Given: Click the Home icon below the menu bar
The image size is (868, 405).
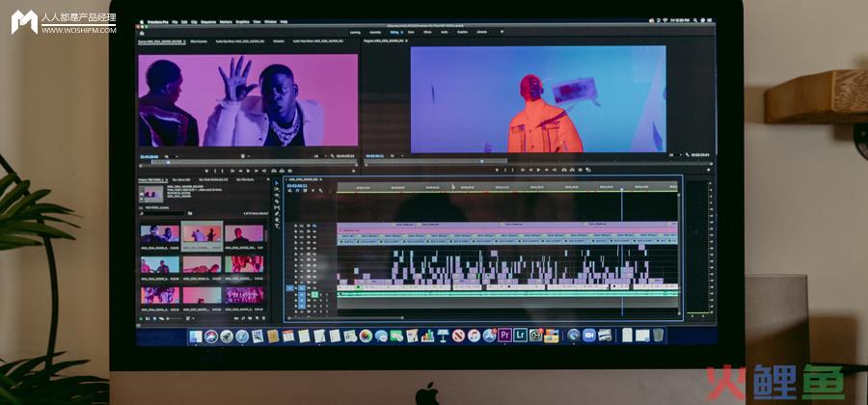Looking at the screenshot, I should click(142, 33).
